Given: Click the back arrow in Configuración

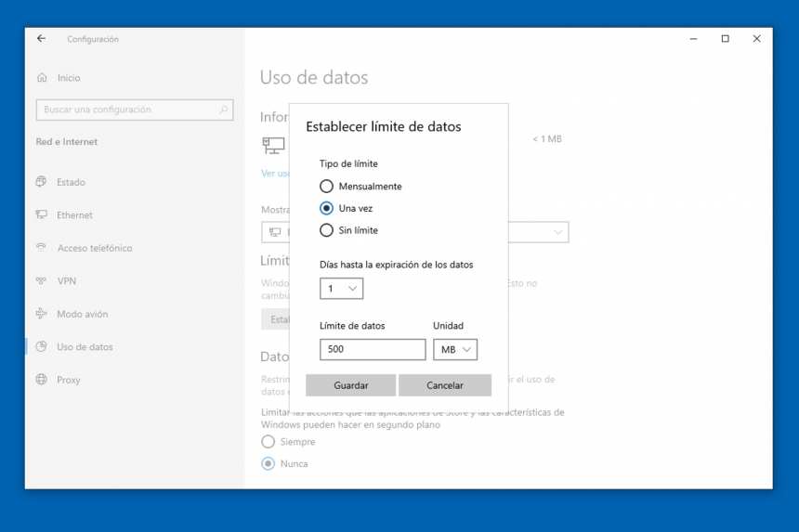Looking at the screenshot, I should pyautogui.click(x=41, y=39).
